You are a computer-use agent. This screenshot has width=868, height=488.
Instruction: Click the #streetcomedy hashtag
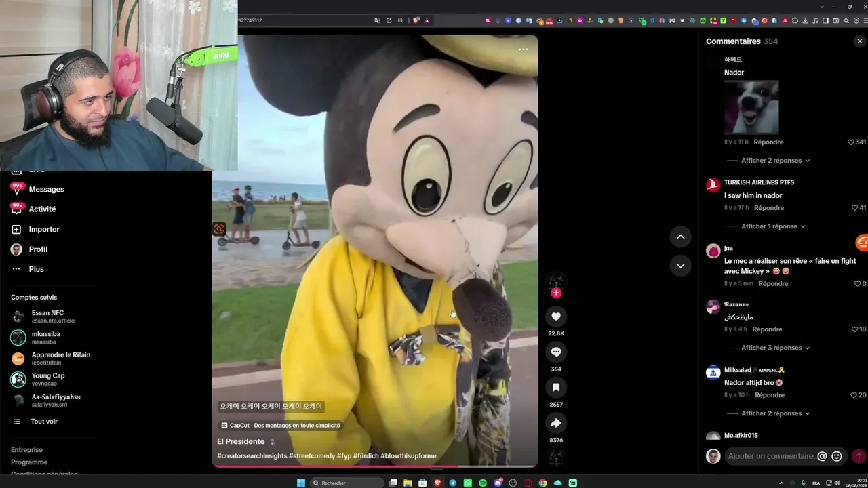pos(311,456)
